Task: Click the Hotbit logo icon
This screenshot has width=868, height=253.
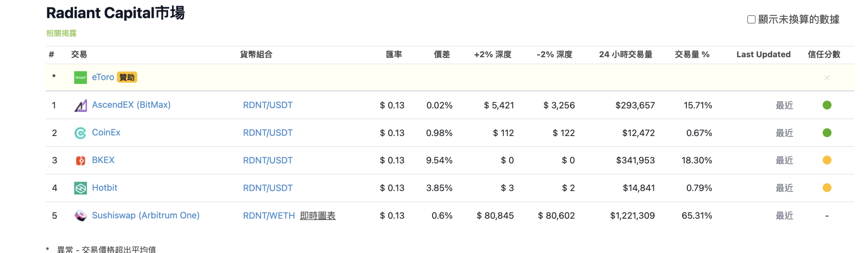Action: (x=80, y=188)
